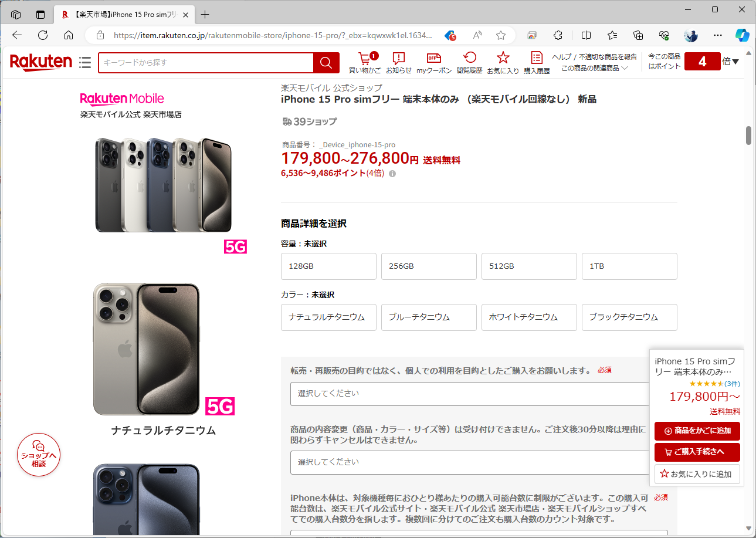Open the browser favorites list icon
This screenshot has width=756, height=538.
coord(612,35)
